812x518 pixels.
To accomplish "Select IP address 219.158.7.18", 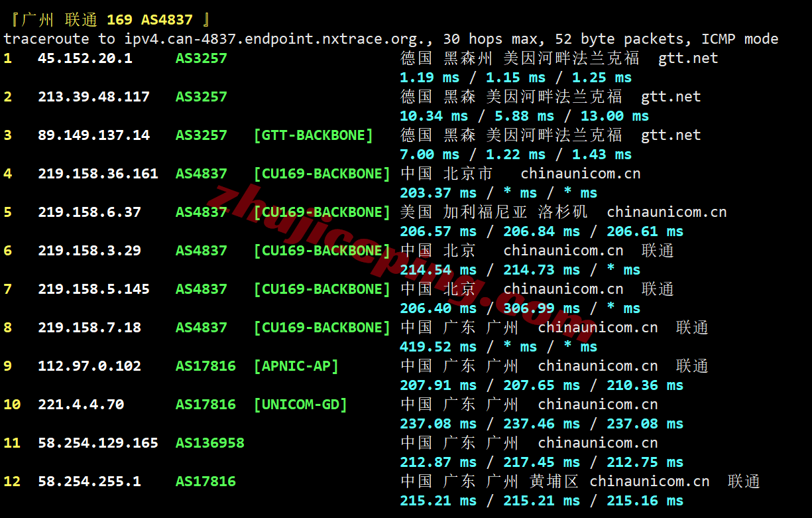I will click(x=89, y=328).
